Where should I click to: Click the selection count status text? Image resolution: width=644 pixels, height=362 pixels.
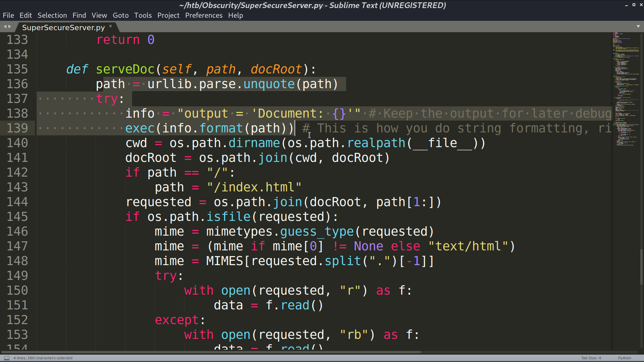(43, 358)
